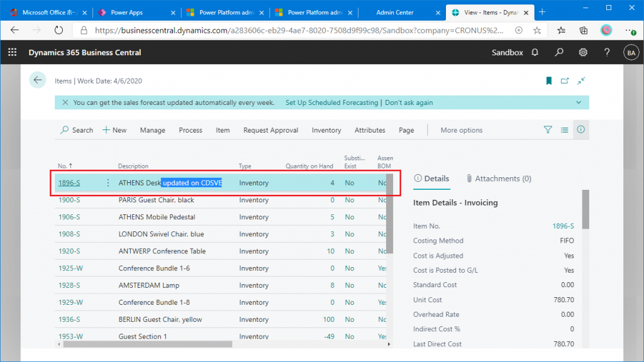Sort by Quantity on Hand column header
Screen dimensions: 644x362
309,166
